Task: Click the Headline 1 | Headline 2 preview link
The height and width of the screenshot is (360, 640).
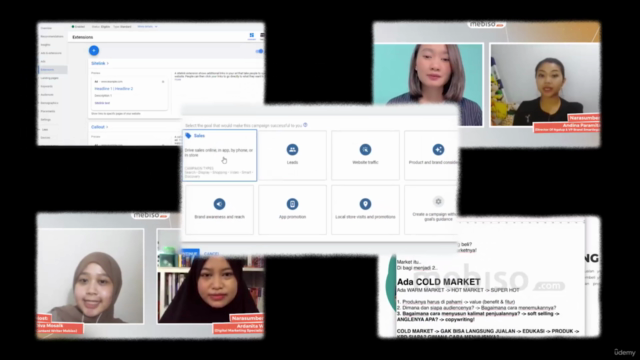Action: (x=114, y=89)
